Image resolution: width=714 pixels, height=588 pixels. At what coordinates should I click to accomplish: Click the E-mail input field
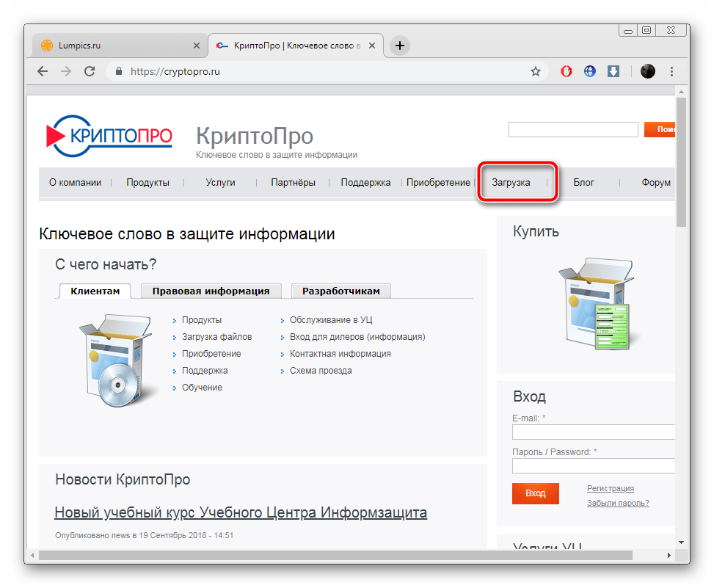click(593, 432)
